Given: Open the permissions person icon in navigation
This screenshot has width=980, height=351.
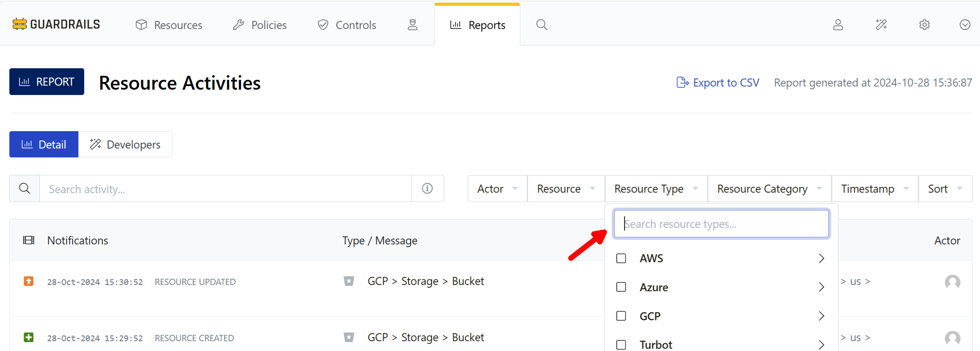Looking at the screenshot, I should [412, 25].
